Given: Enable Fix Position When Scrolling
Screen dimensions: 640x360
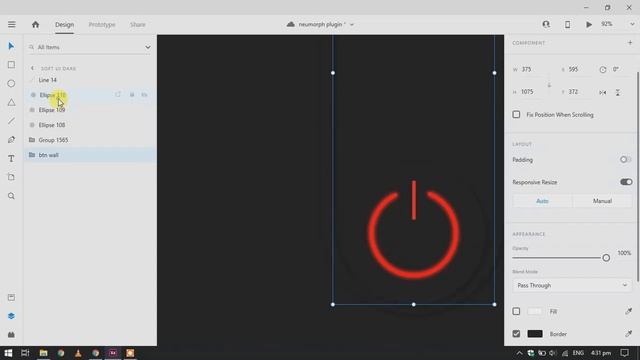Looking at the screenshot, I should click(x=516, y=115).
